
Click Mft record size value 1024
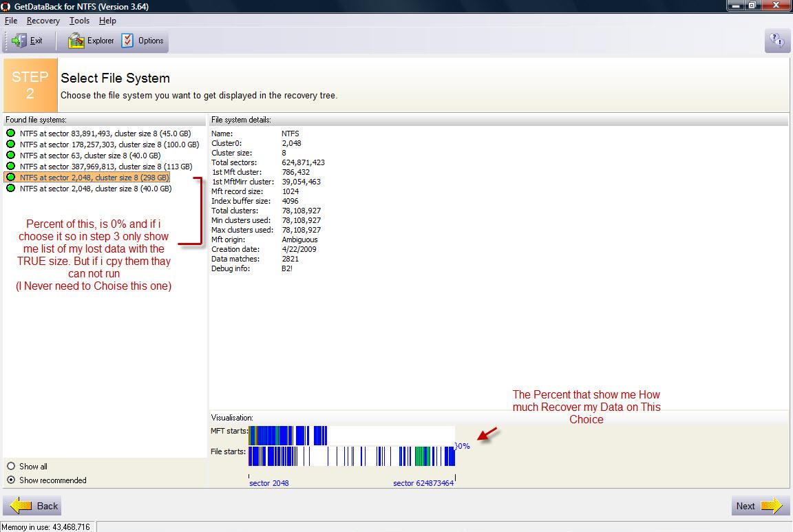[x=290, y=191]
